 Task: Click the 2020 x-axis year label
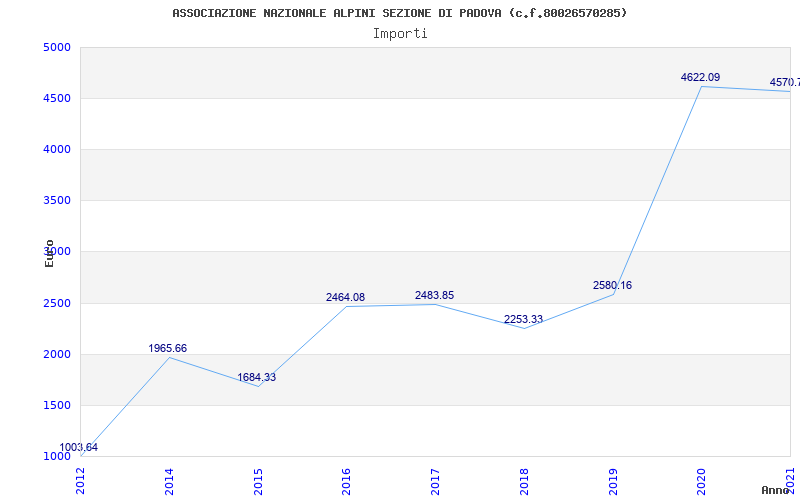coord(702,482)
